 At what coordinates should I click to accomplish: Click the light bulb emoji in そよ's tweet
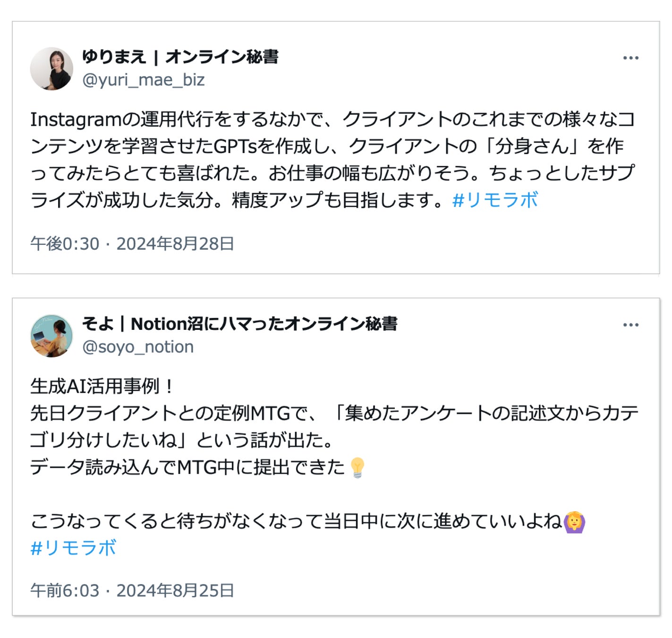click(x=357, y=468)
